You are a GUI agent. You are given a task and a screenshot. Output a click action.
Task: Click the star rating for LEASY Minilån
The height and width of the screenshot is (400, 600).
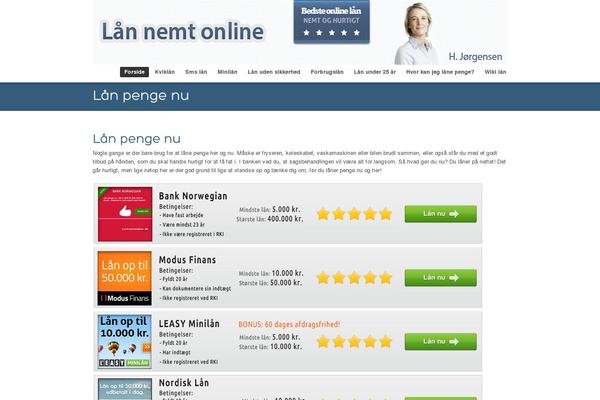[354, 342]
